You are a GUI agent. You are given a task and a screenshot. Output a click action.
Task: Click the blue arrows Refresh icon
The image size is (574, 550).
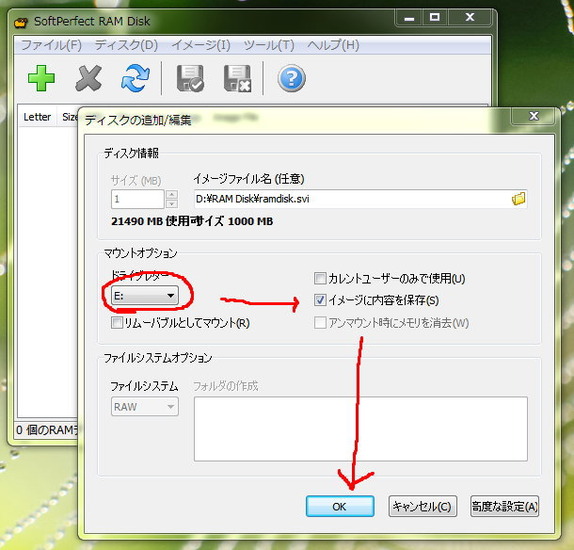(x=135, y=78)
